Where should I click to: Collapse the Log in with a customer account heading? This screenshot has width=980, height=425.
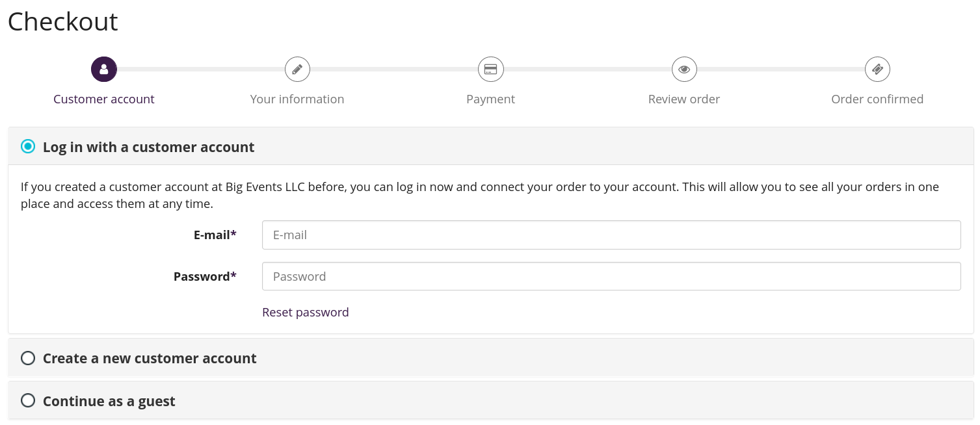point(148,147)
